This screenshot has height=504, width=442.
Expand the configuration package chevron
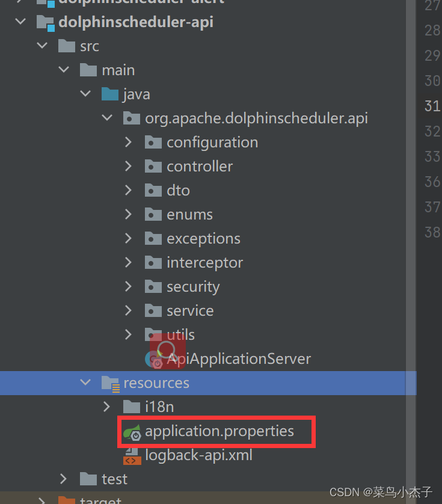pos(128,142)
